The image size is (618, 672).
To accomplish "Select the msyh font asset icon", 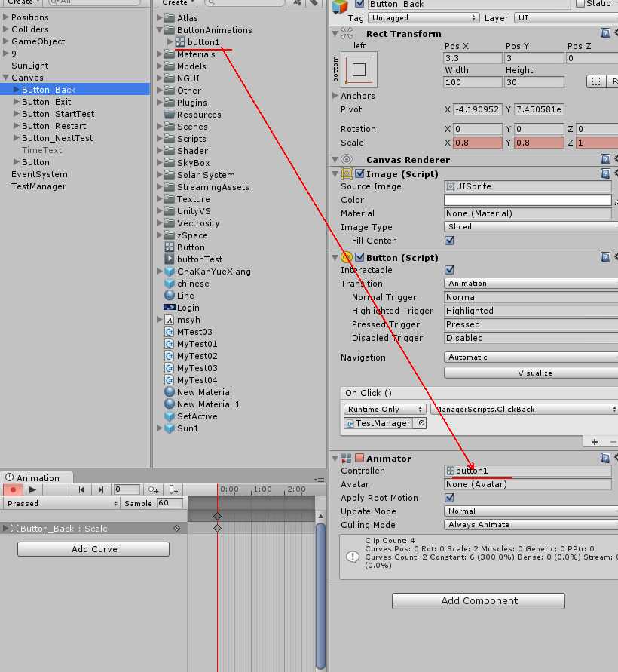I will point(170,320).
